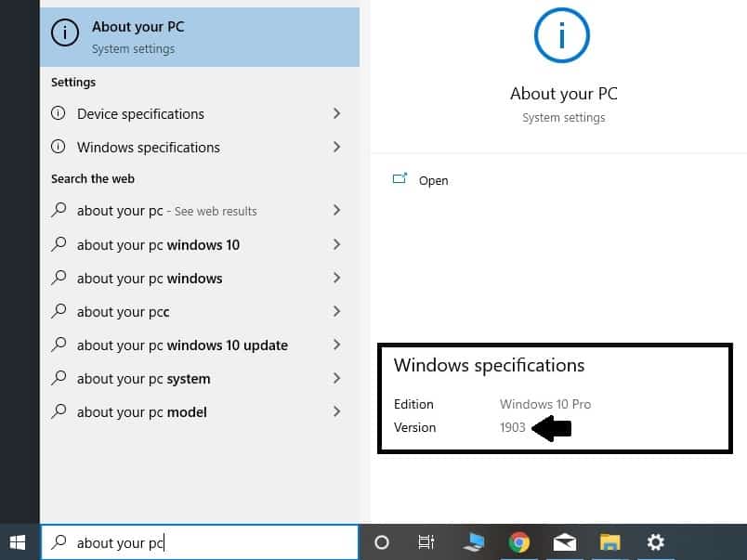Click the 'Settings' section header

pos(73,83)
